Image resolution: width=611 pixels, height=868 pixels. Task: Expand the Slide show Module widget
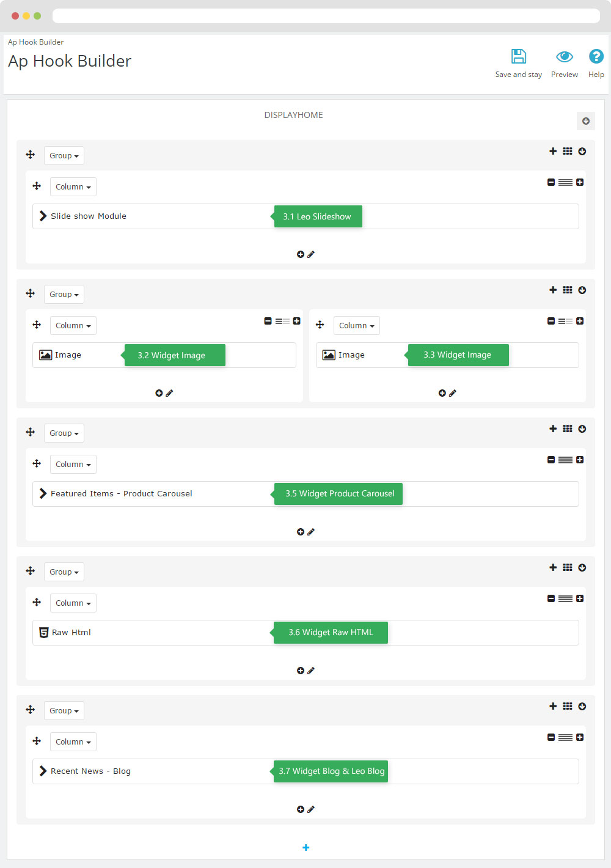click(43, 216)
